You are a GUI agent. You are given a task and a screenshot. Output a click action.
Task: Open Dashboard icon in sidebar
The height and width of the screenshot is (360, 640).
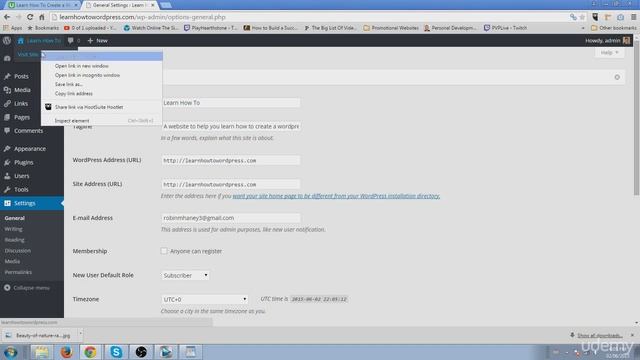pyautogui.click(x=7, y=58)
